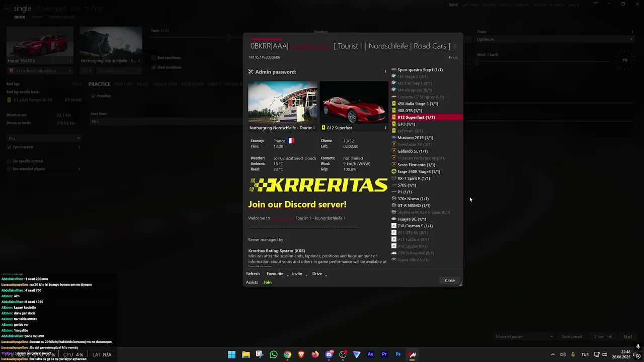Switch to the PRACTICE mode tab
644x362 pixels.
99,84
